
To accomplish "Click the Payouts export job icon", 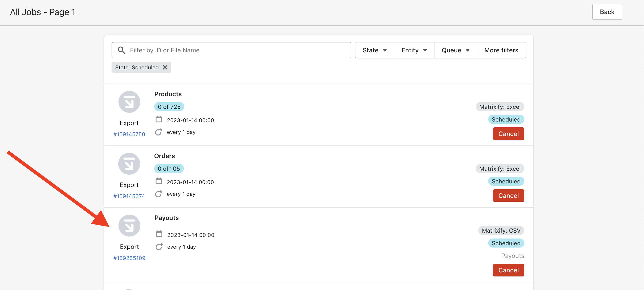I will (x=129, y=226).
